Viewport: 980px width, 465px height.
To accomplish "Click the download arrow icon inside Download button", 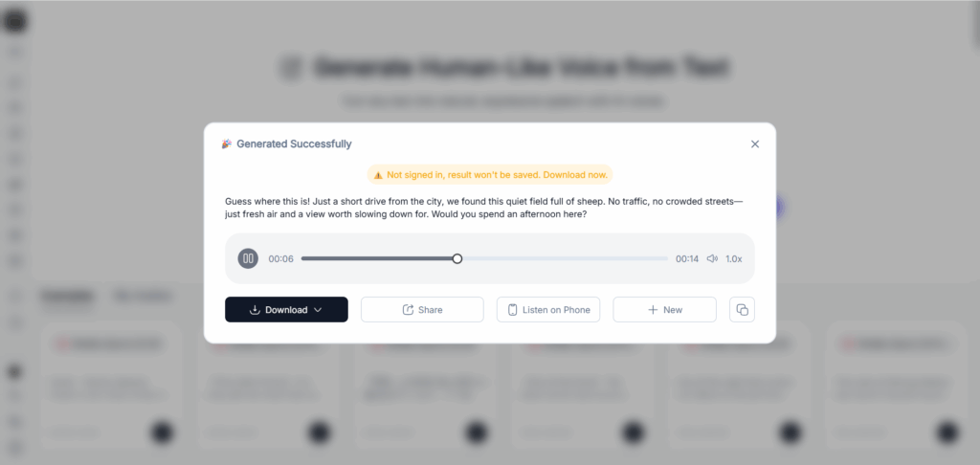I will point(255,310).
